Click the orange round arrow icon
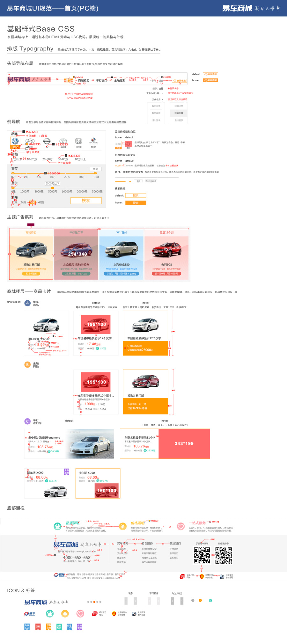287x644 pixels. coord(200,600)
